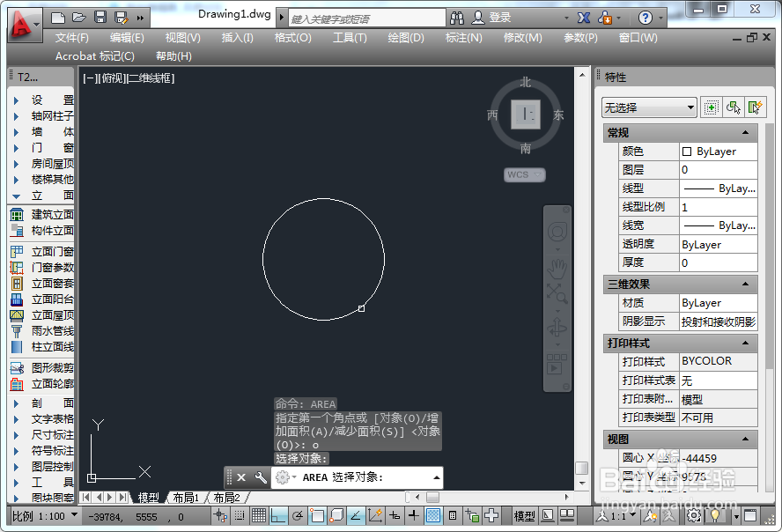Open the 修改(M) menu
Screen dimensions: 782x532
point(523,38)
